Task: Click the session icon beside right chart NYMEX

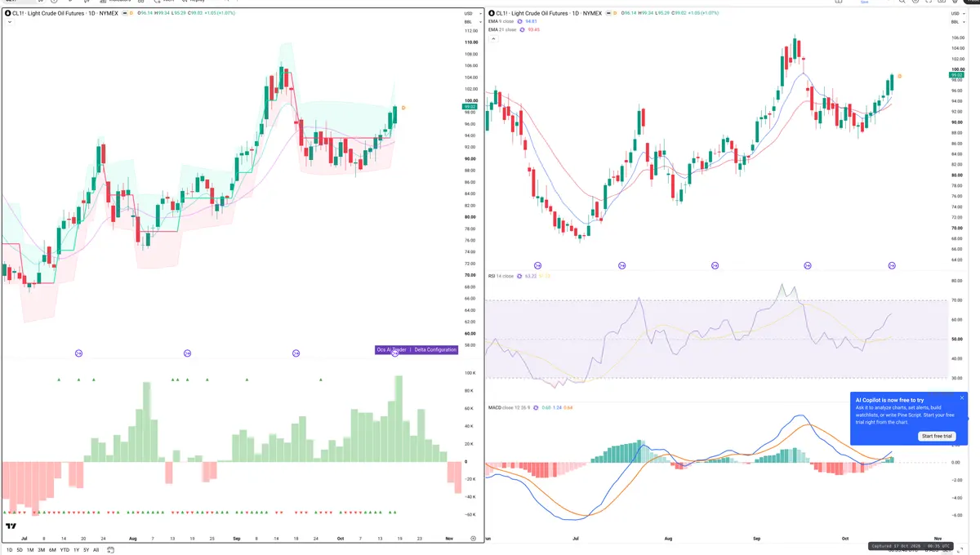Action: [x=608, y=13]
